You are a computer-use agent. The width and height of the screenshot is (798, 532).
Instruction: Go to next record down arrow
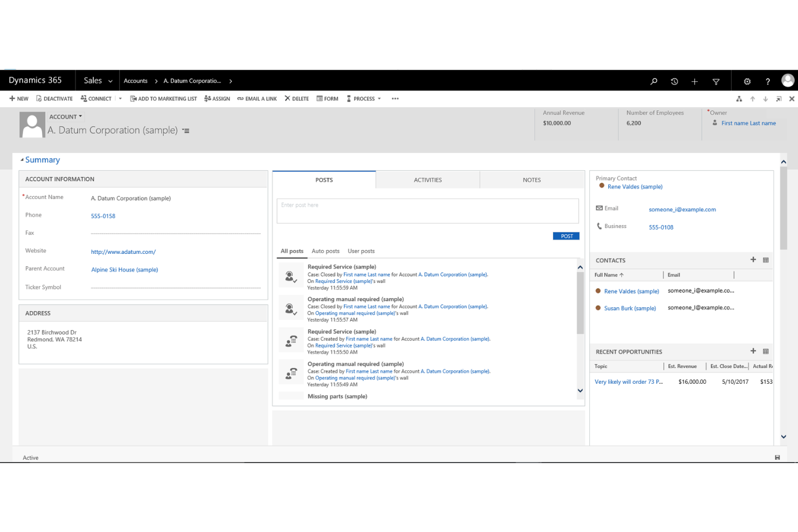tap(766, 99)
